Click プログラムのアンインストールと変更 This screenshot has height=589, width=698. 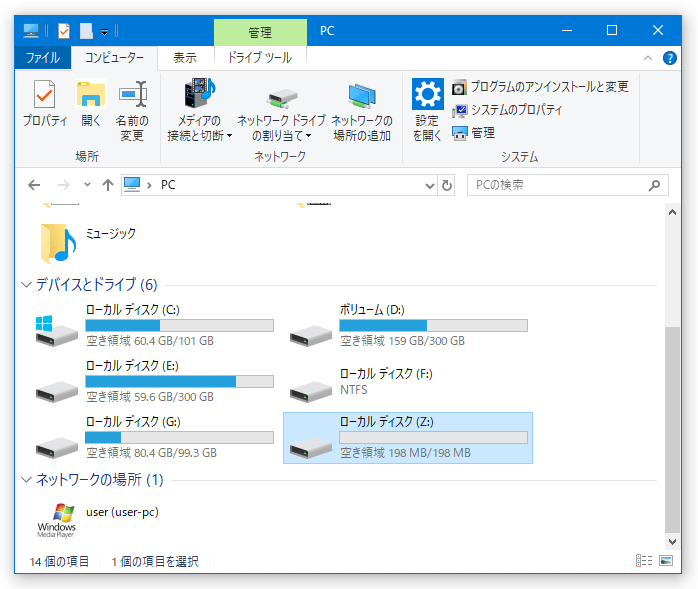tap(540, 86)
